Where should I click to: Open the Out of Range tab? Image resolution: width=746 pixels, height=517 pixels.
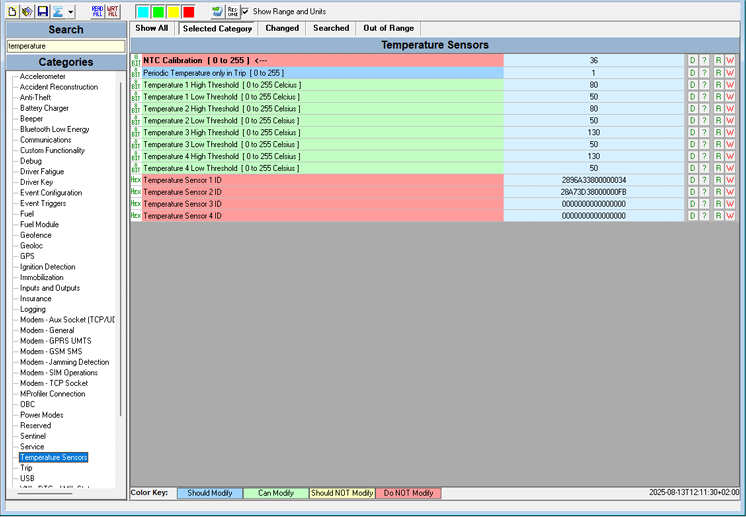(388, 29)
